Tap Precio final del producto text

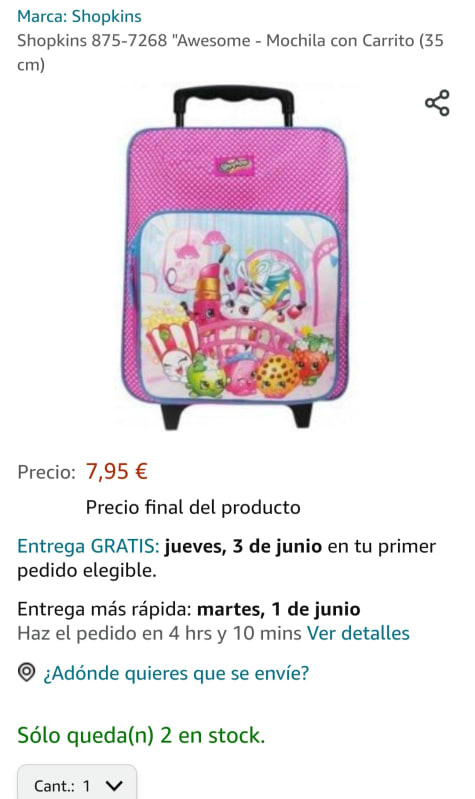[x=193, y=508]
